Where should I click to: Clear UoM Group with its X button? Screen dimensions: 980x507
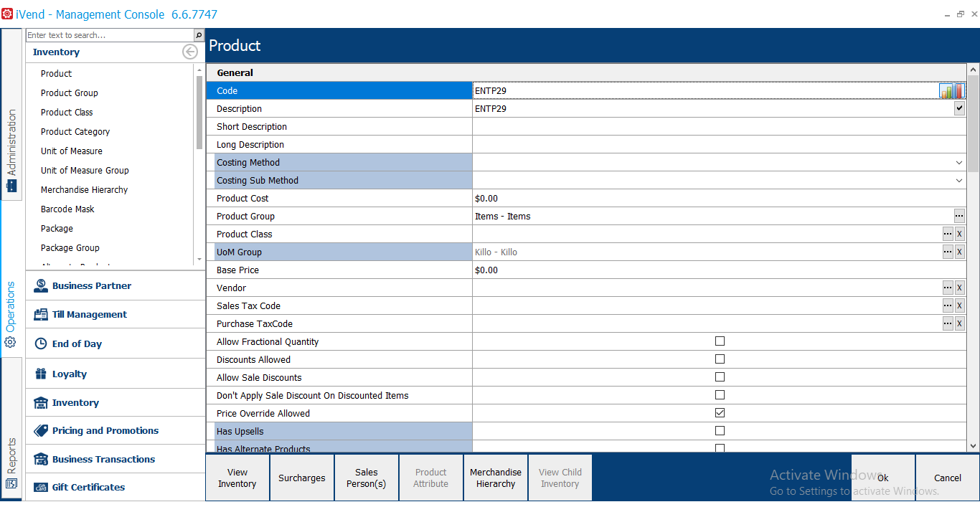(x=959, y=252)
